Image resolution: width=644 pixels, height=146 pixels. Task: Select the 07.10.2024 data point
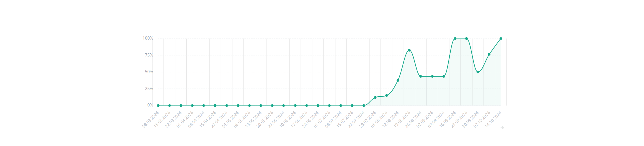[489, 54]
